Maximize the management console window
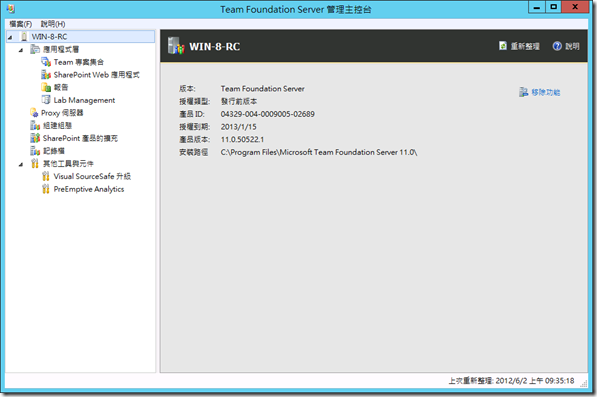 coord(554,7)
